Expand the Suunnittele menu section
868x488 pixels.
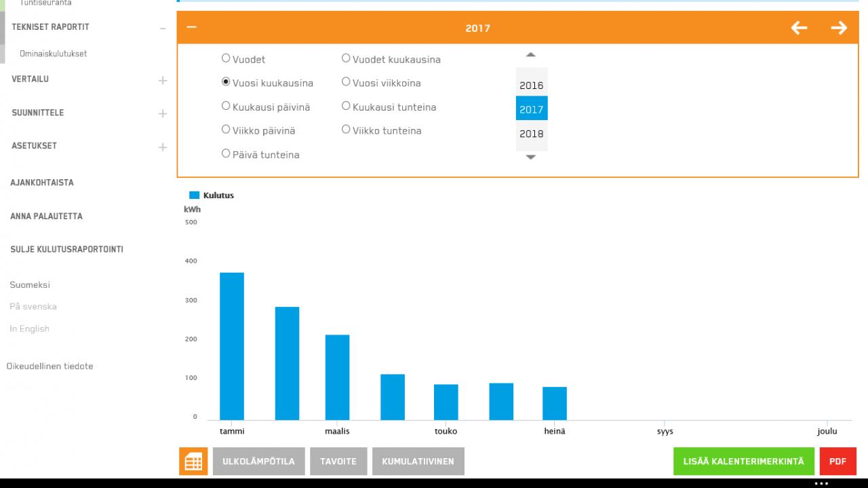162,113
